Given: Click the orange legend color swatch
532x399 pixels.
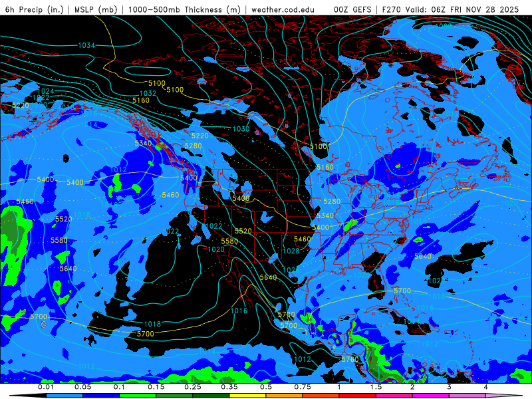Looking at the screenshot, I should [x=285, y=396].
